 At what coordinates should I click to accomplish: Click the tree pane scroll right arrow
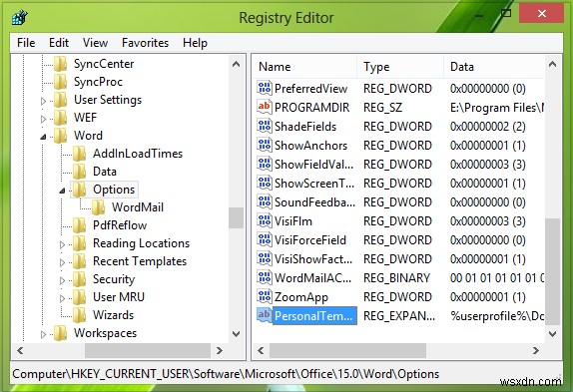[220, 351]
